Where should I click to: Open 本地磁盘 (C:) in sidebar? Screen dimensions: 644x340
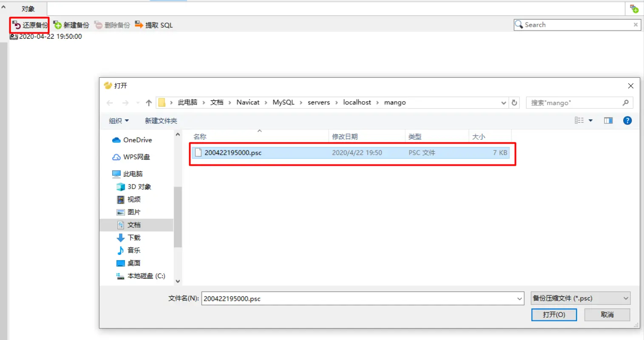pyautogui.click(x=141, y=276)
